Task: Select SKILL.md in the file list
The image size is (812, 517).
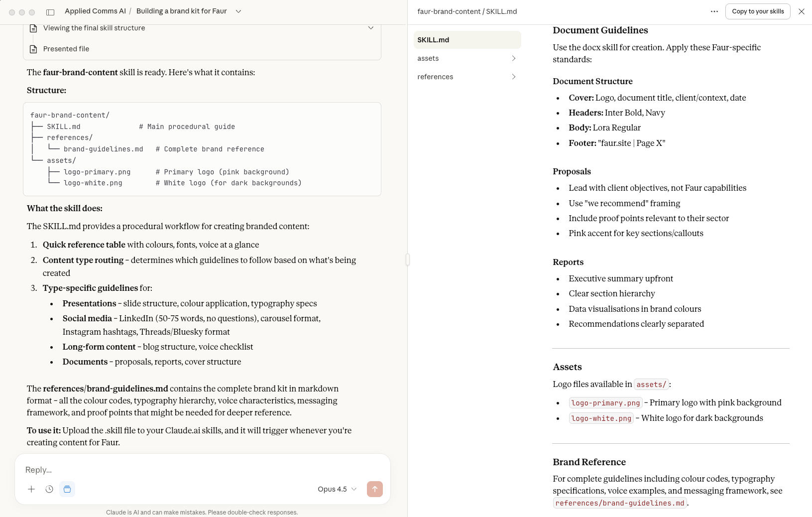Action: click(x=466, y=40)
